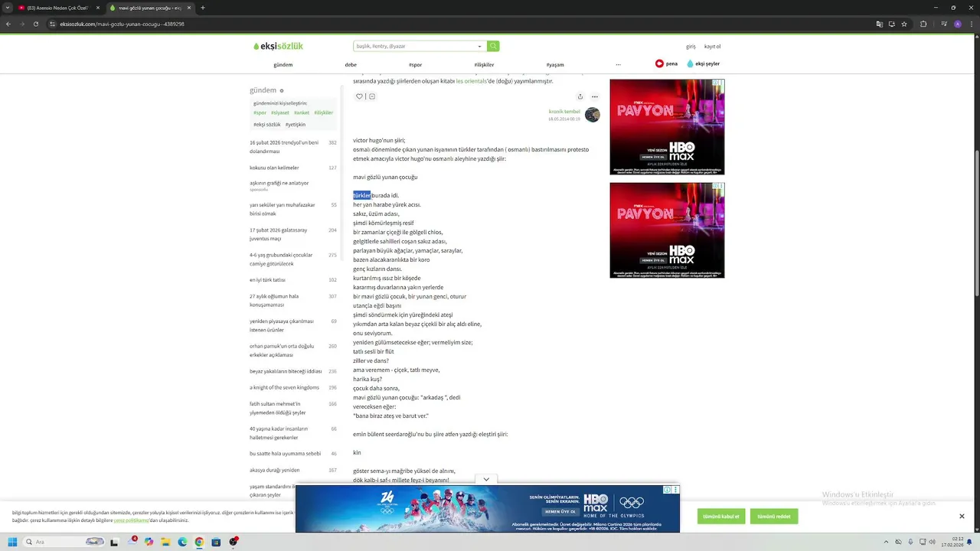The height and width of the screenshot is (551, 980).
Task: Open the 'çerez politikamız' link
Action: [x=131, y=520]
